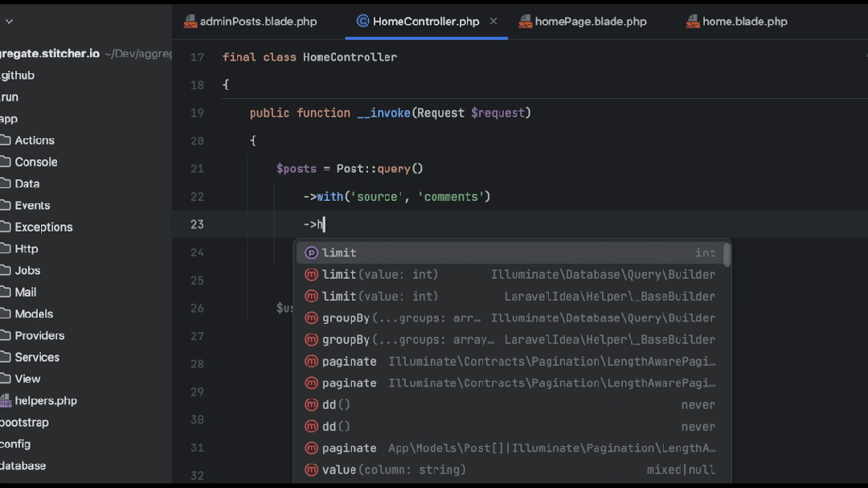Click the class icon on HomeController.php tab
Viewport: 868px width, 488px height.
coord(362,21)
